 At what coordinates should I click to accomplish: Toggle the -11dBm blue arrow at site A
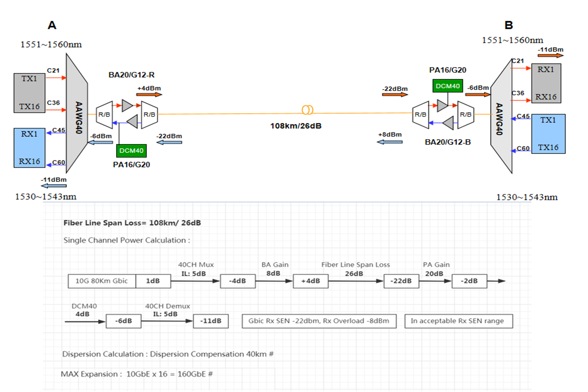coord(53,186)
